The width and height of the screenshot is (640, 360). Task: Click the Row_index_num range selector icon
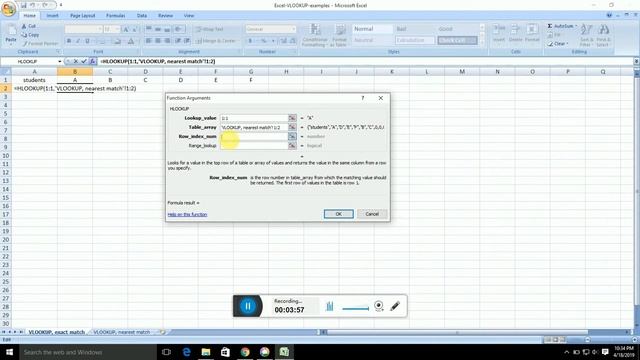click(x=292, y=136)
